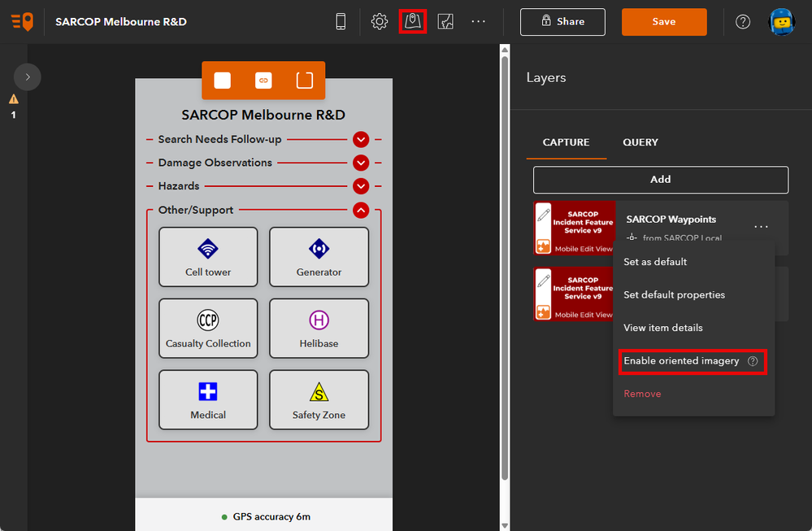Screen dimensions: 812x531
Task: Click the scrollbar down arrow
Action: [505, 525]
